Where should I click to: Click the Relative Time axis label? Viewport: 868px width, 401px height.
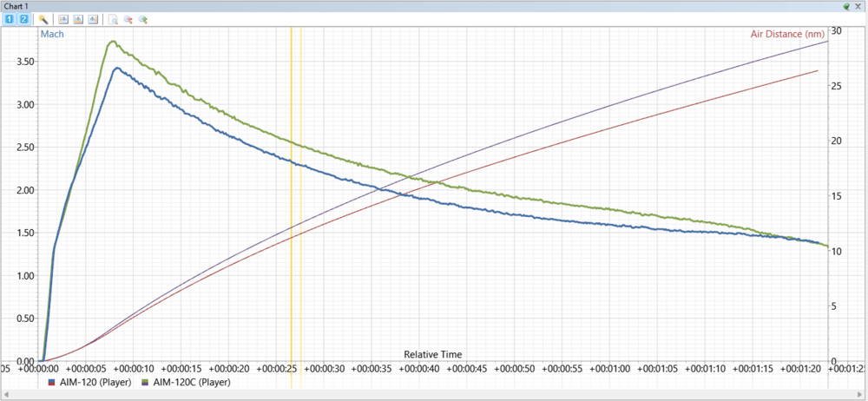433,354
